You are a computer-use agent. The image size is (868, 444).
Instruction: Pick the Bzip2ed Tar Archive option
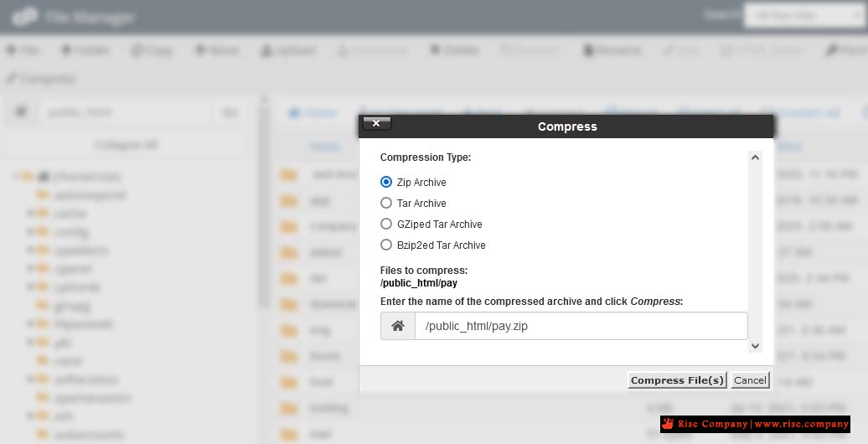tap(386, 245)
